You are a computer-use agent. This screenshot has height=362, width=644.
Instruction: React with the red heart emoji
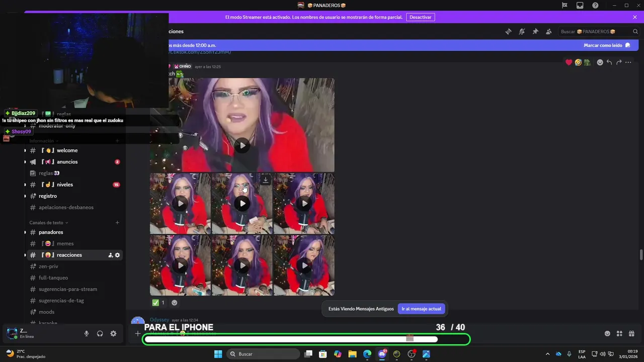[x=569, y=62]
